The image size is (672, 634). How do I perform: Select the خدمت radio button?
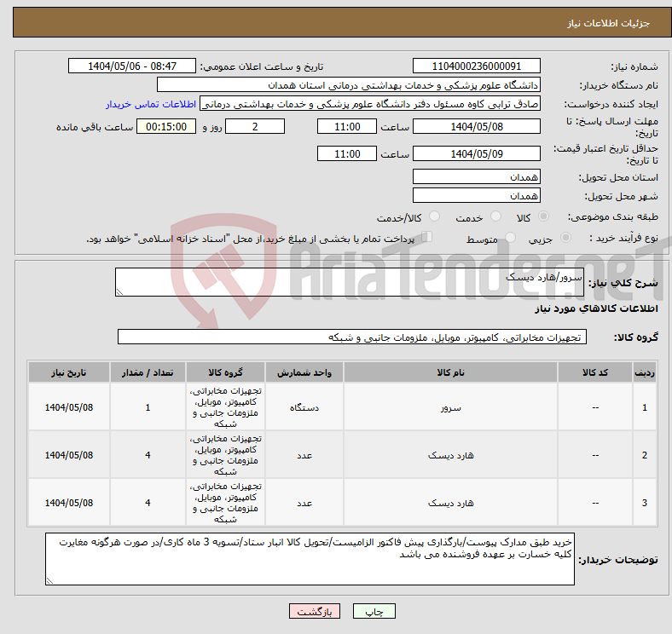(x=495, y=216)
